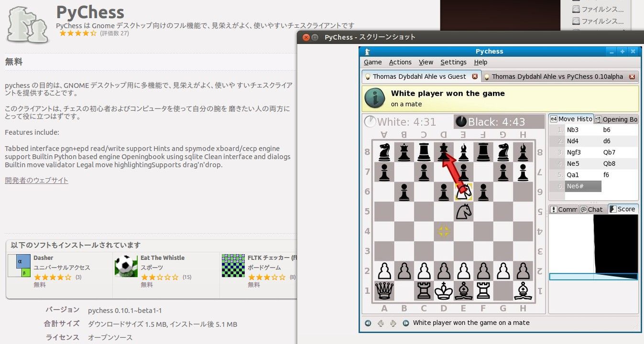Select the Move History panel tab
This screenshot has width=644, height=344.
[x=571, y=119]
